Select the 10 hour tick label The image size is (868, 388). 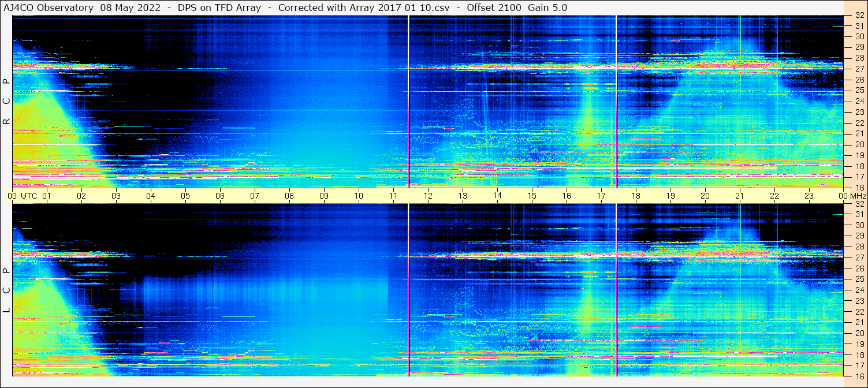click(x=359, y=196)
